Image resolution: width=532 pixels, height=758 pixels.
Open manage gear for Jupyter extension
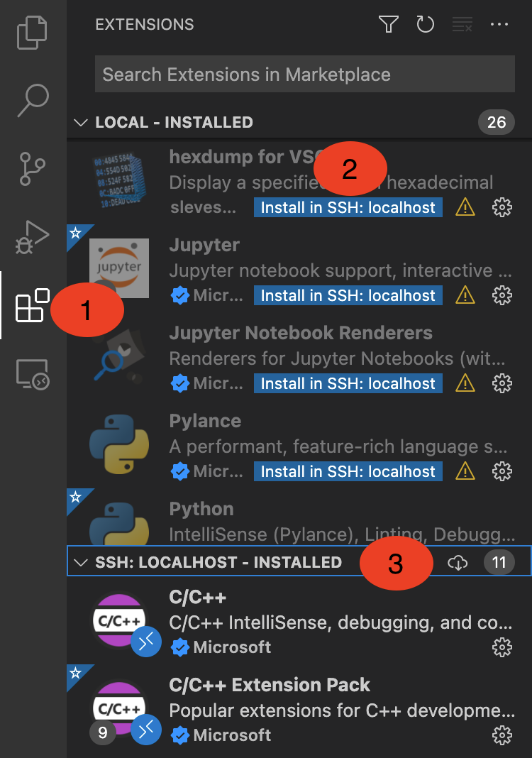click(x=502, y=295)
